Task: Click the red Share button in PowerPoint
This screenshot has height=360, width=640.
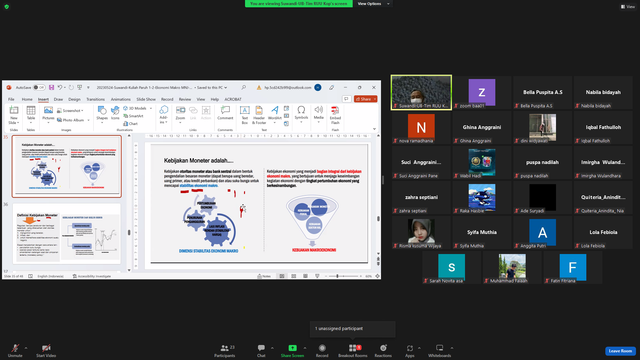Action: [x=365, y=99]
